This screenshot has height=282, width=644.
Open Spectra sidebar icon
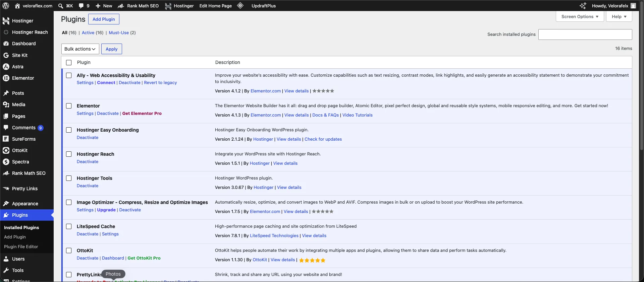point(6,162)
